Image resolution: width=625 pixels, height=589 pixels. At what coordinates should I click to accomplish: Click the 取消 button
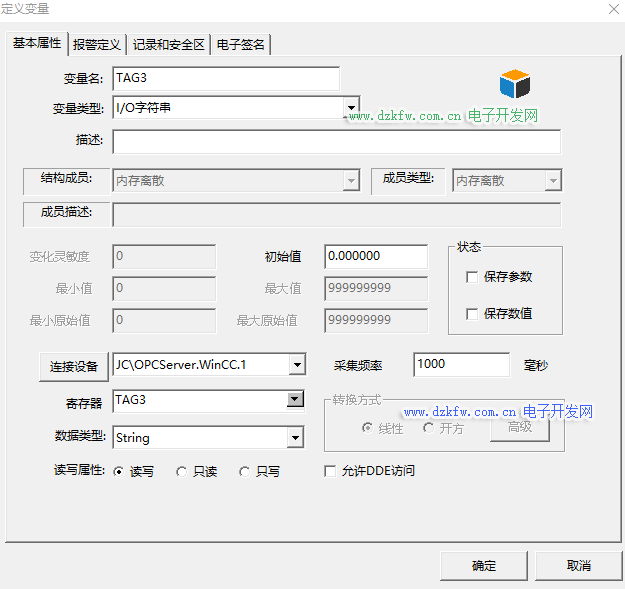[x=578, y=565]
